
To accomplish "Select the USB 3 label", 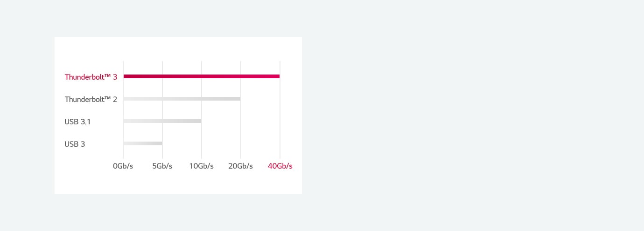I will [75, 144].
